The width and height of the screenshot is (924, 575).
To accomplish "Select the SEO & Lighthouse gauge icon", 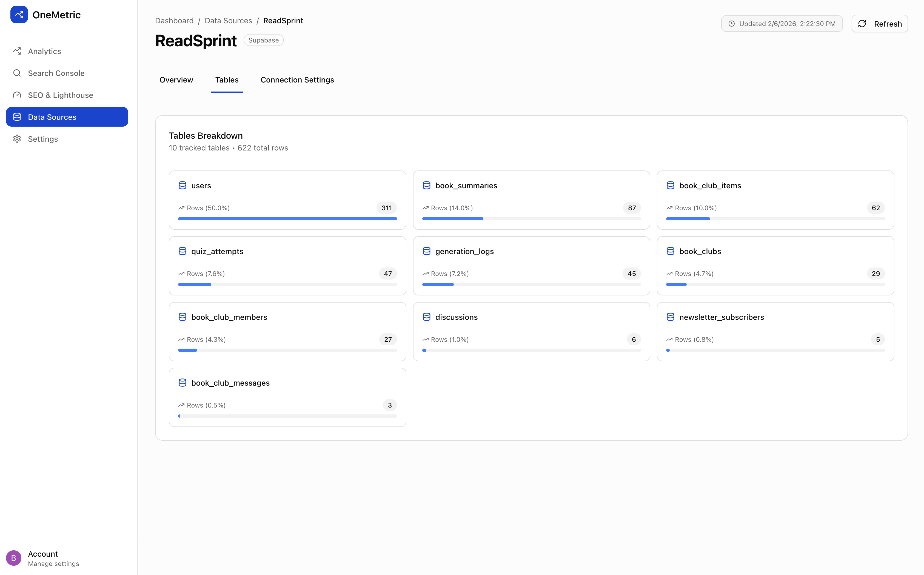I will [x=17, y=95].
